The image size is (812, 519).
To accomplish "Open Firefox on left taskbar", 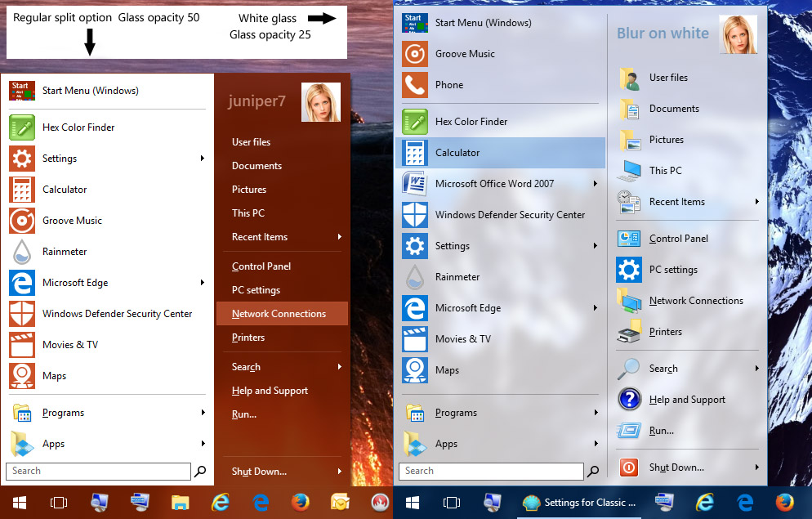I will click(301, 503).
